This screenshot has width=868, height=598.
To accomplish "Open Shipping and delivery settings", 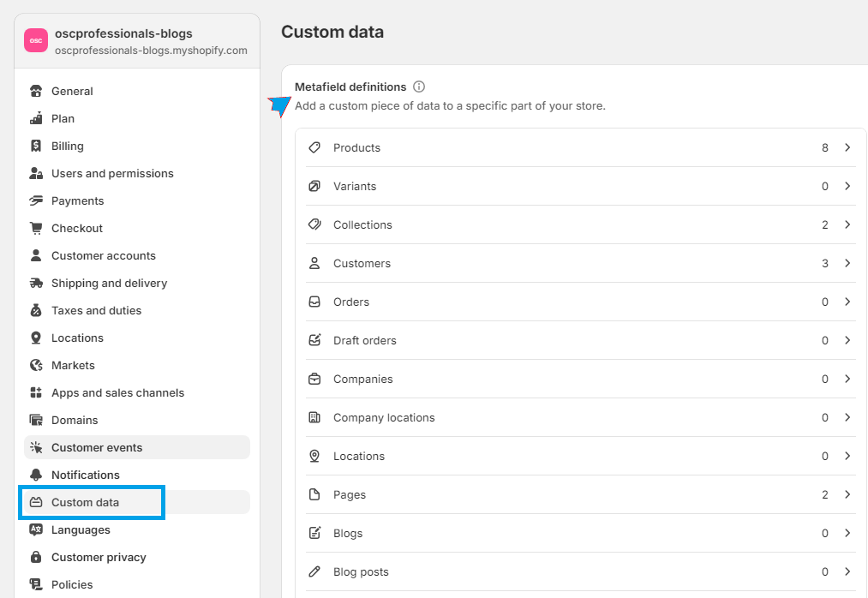I will point(109,283).
